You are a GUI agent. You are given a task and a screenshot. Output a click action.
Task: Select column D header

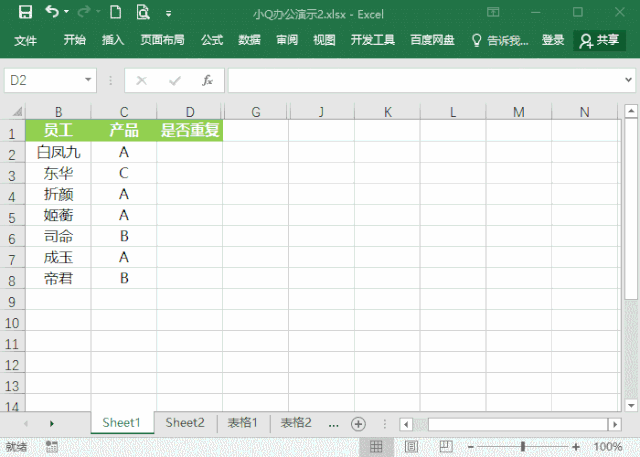pyautogui.click(x=190, y=111)
